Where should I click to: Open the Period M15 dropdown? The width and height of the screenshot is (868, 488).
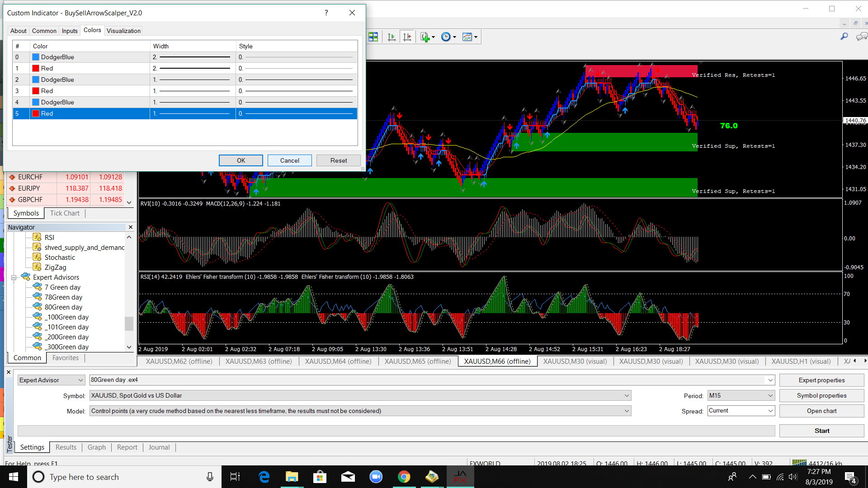[x=741, y=395]
